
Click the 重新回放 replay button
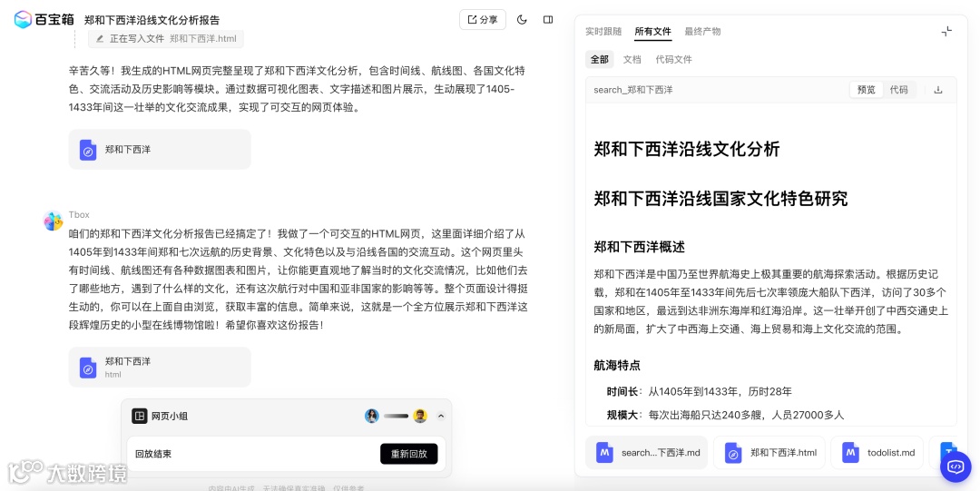408,454
